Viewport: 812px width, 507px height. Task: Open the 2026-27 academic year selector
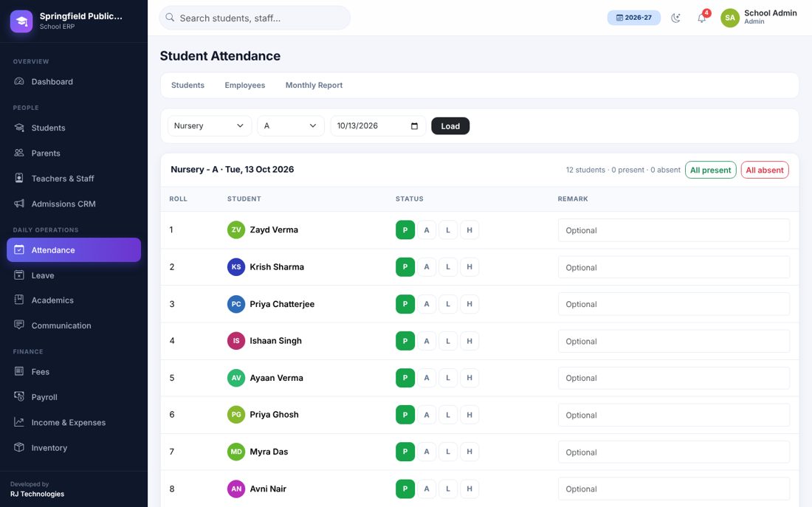point(634,18)
